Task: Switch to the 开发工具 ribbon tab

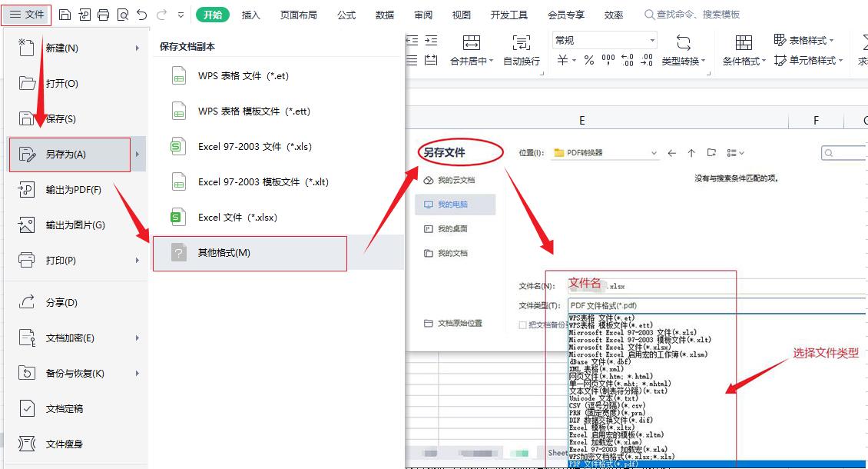Action: click(509, 15)
